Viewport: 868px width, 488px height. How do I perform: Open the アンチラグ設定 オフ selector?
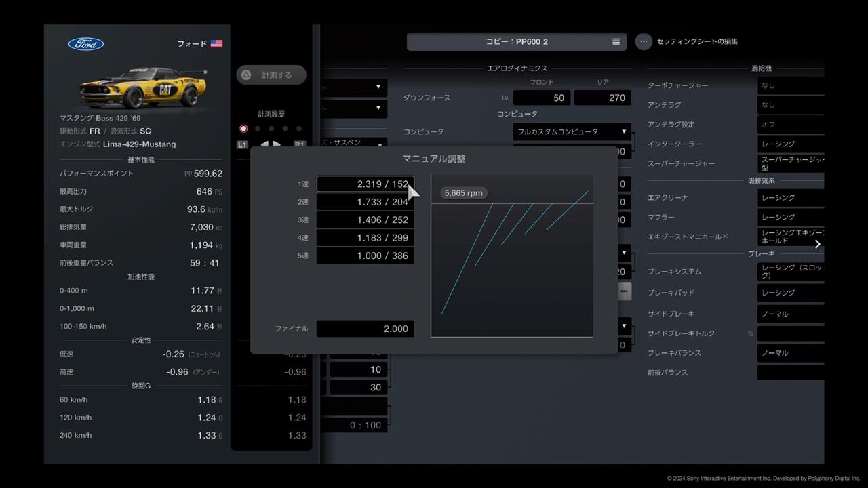(791, 125)
